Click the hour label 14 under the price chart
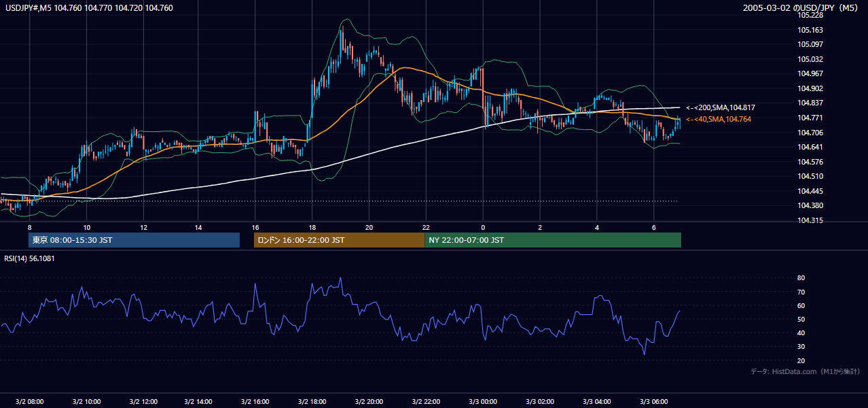Image resolution: width=868 pixels, height=408 pixels. [198, 227]
